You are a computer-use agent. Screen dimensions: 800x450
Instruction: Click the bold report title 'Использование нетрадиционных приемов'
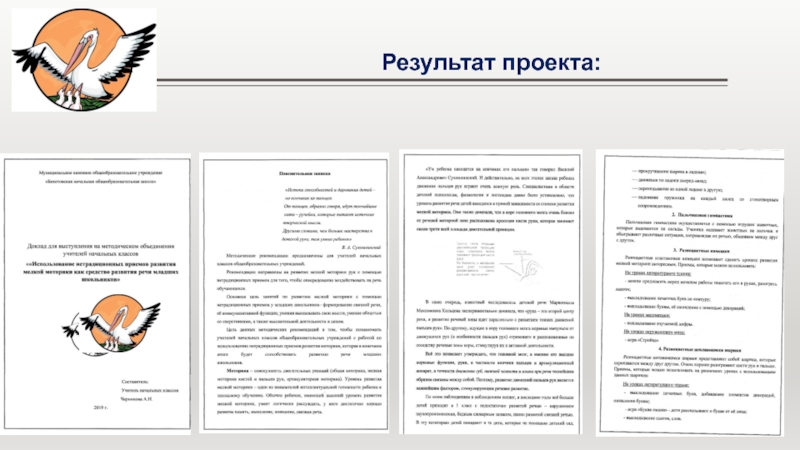101,271
